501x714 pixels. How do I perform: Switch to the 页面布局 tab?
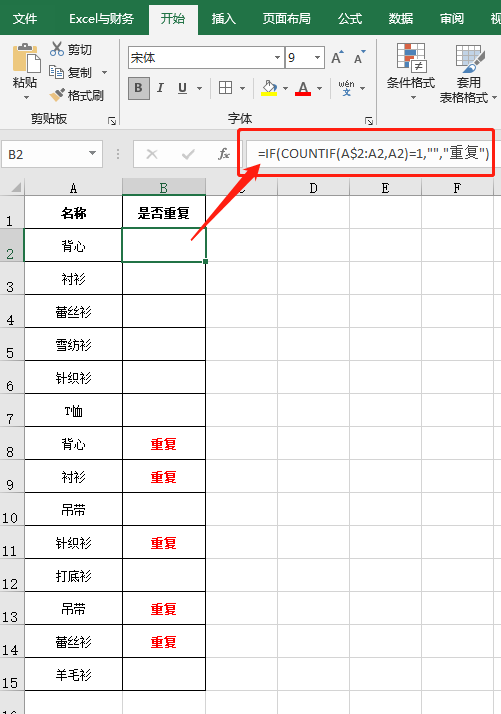point(286,19)
